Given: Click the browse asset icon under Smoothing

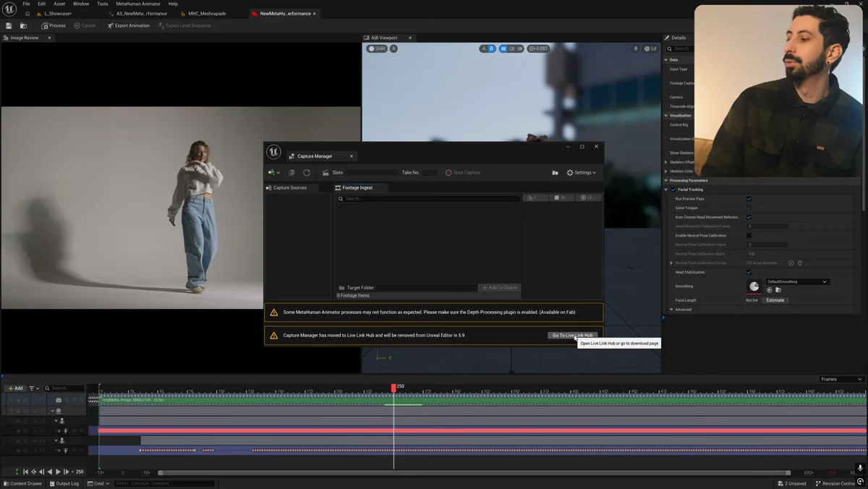Looking at the screenshot, I should pyautogui.click(x=778, y=290).
